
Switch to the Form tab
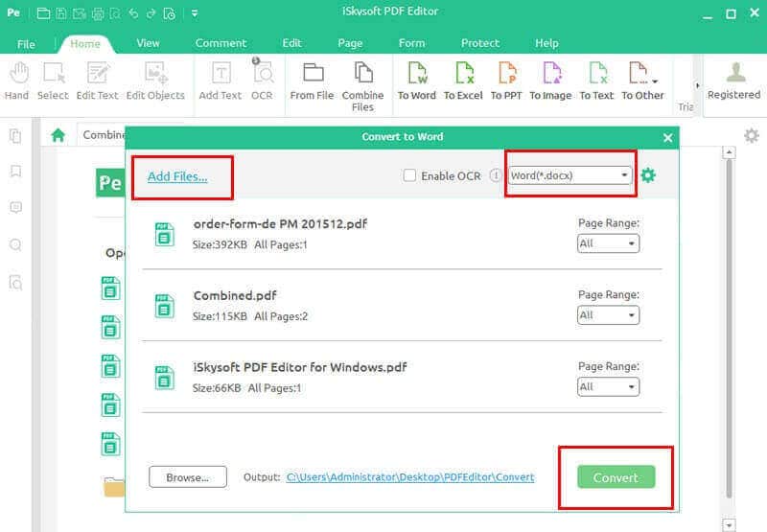pyautogui.click(x=411, y=43)
